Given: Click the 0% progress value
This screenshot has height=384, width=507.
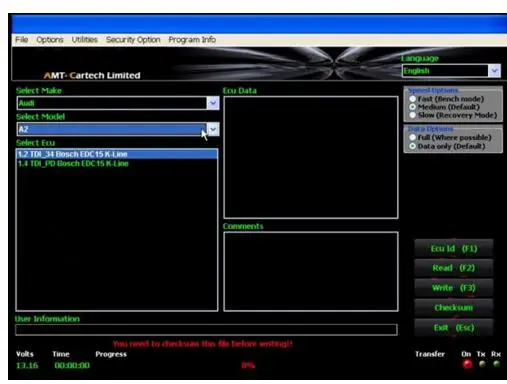Looking at the screenshot, I should [x=248, y=365].
